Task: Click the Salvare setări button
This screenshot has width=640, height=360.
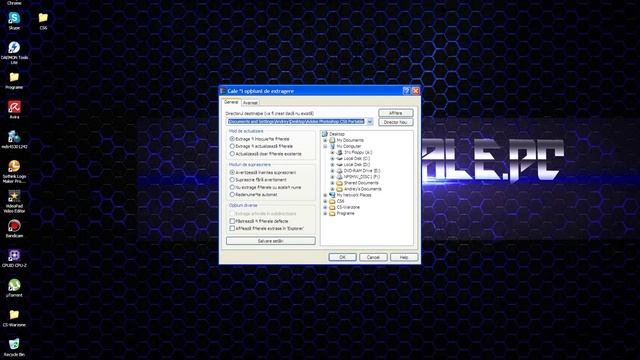Action: coord(271,241)
